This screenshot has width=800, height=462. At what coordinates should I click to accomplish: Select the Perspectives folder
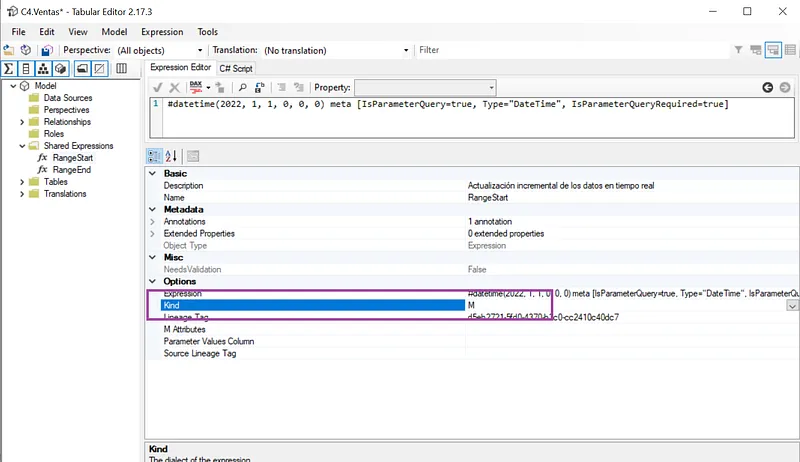point(66,110)
